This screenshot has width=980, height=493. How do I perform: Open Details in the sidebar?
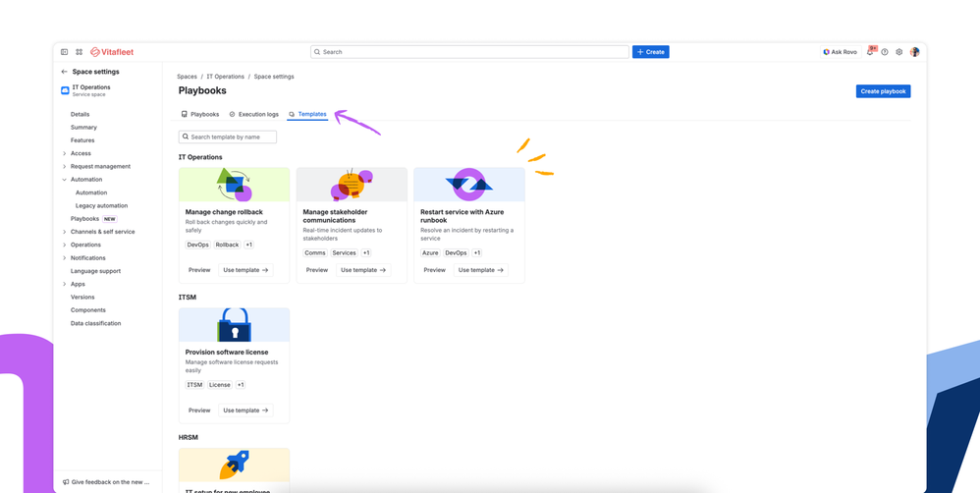click(x=80, y=114)
